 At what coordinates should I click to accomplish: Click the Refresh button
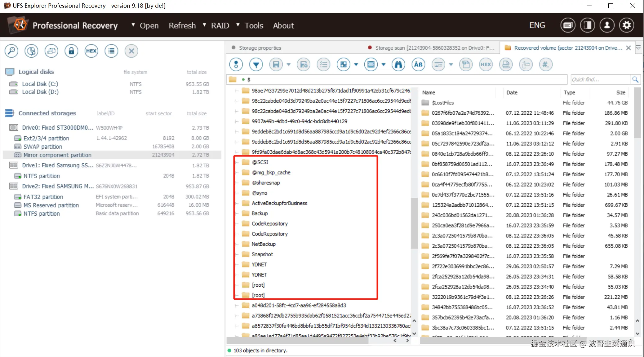pos(182,25)
